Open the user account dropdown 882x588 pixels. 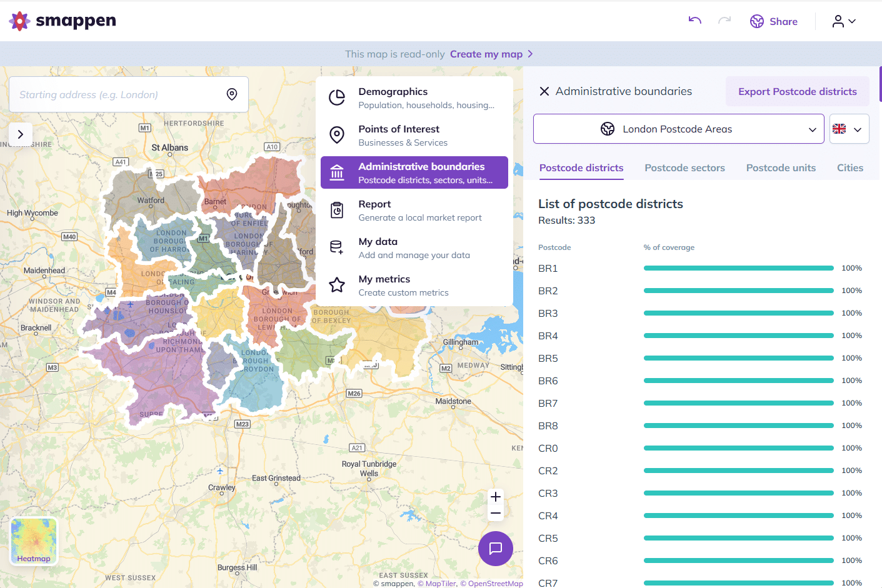pyautogui.click(x=844, y=21)
